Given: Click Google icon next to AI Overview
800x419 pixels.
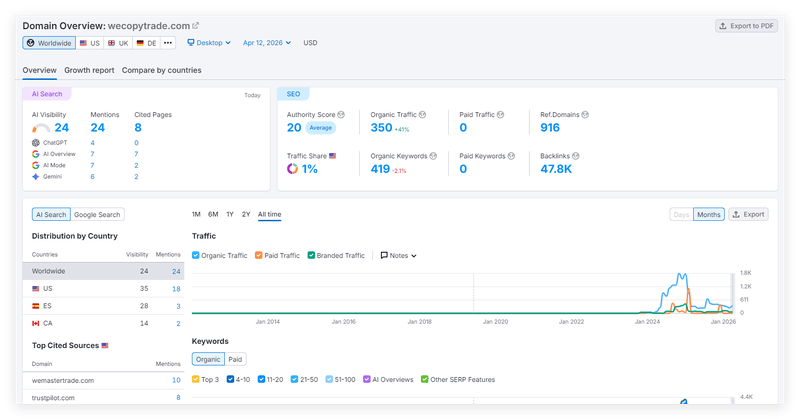Looking at the screenshot, I should (x=36, y=154).
